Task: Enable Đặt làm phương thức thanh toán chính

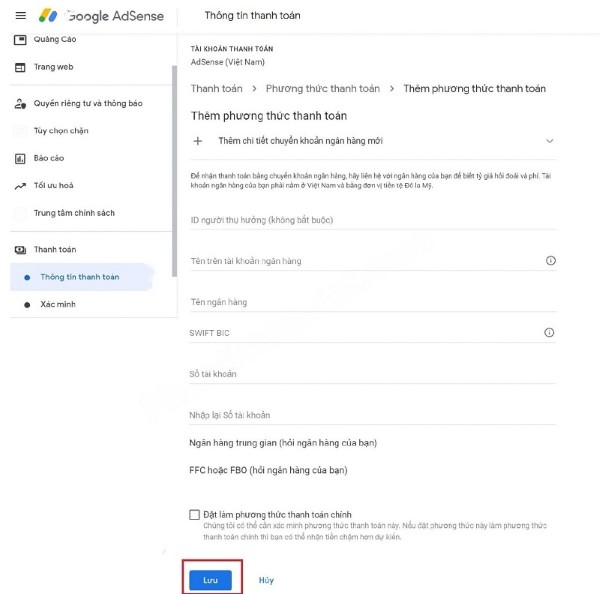Action: pos(195,515)
